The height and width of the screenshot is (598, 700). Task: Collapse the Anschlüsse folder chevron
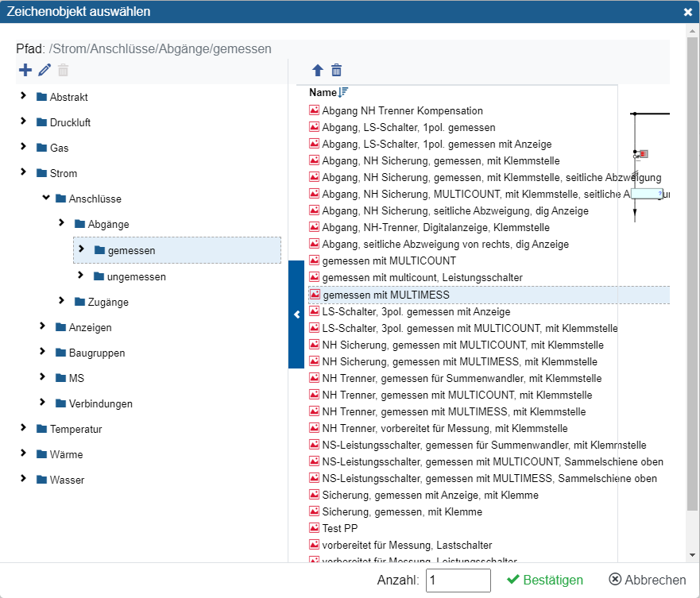(46, 198)
